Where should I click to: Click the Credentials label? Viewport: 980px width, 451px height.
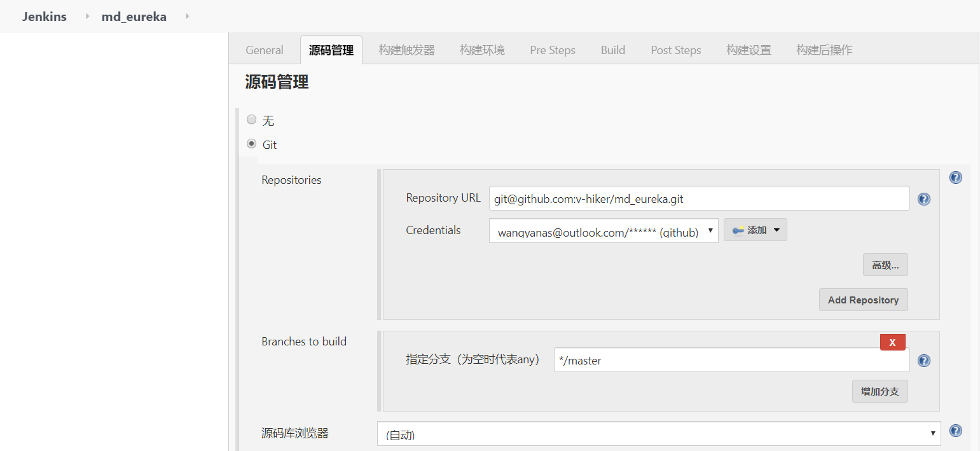pyautogui.click(x=433, y=230)
